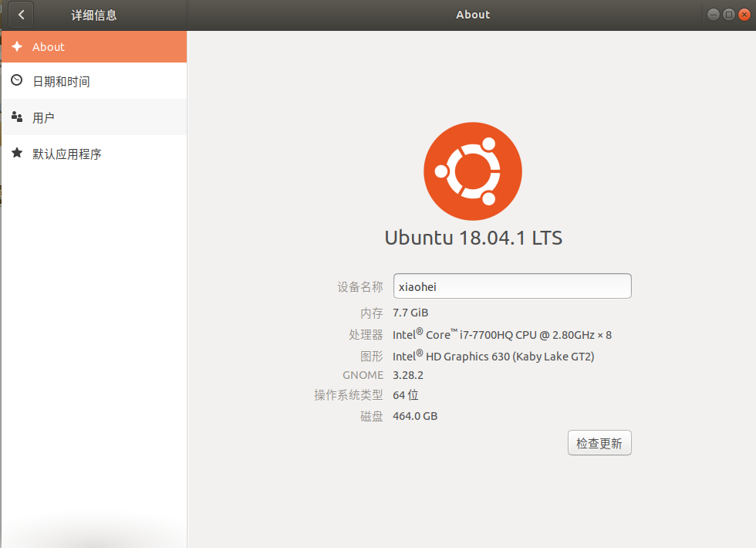
Task: Click the GNOME label
Action: [363, 375]
